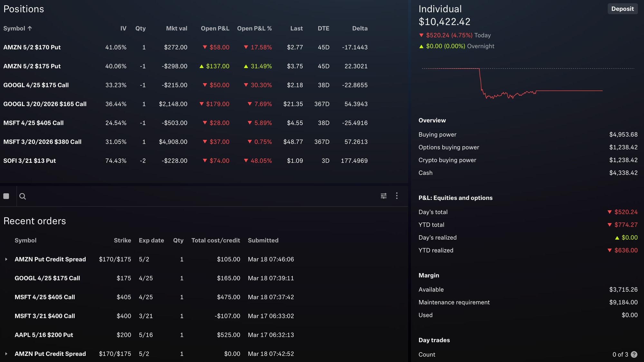Click the Mar 18 07:46:06 submitted time
The image size is (644, 362).
click(271, 259)
